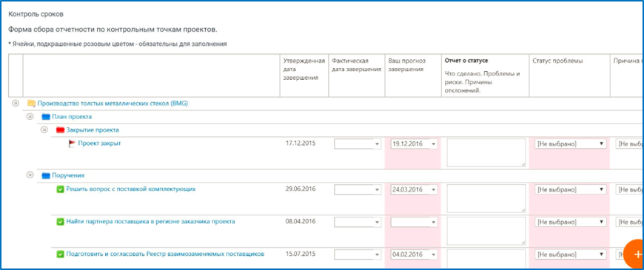The image size is (644, 270).
Task: Collapse the План проекта section
Action: pyautogui.click(x=30, y=117)
